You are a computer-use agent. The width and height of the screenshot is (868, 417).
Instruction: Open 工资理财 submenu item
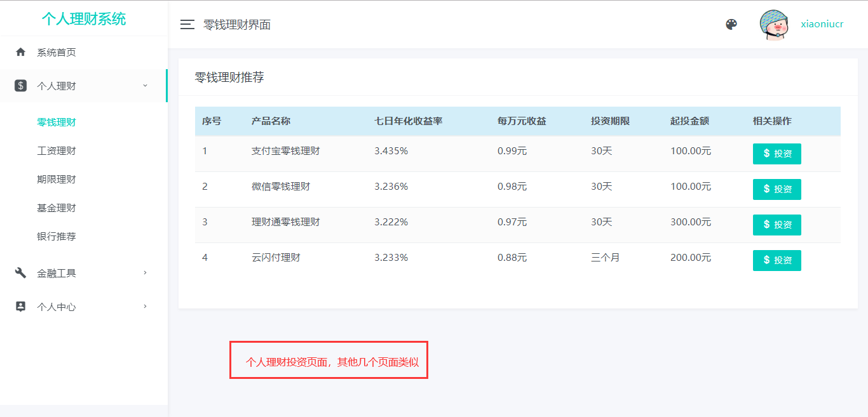tap(57, 151)
